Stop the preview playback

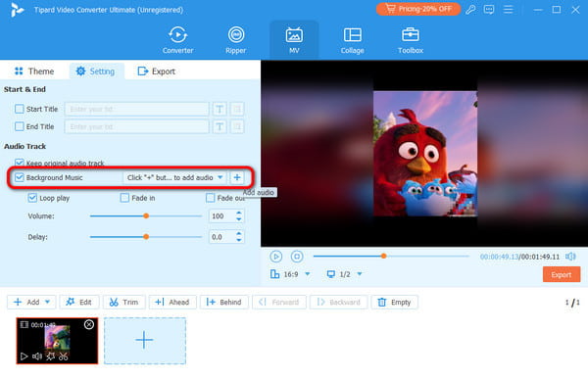point(297,257)
